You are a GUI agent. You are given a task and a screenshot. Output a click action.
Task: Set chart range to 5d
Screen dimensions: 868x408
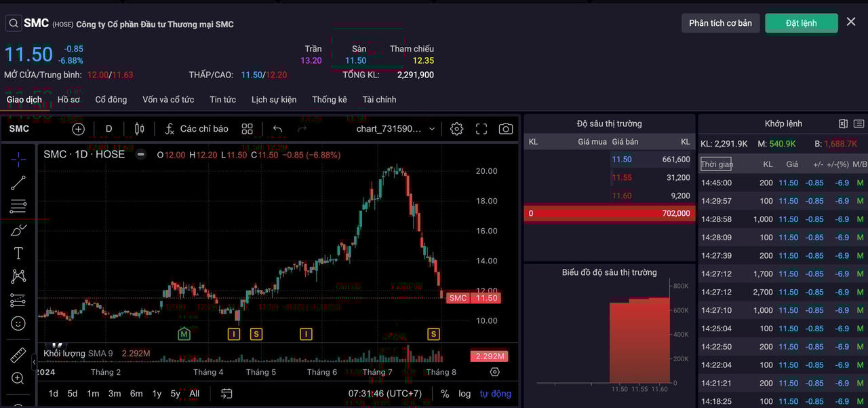(73, 394)
